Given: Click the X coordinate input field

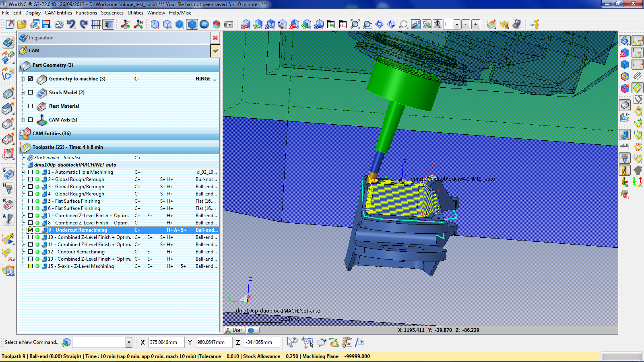Looking at the screenshot, I should (x=166, y=342).
